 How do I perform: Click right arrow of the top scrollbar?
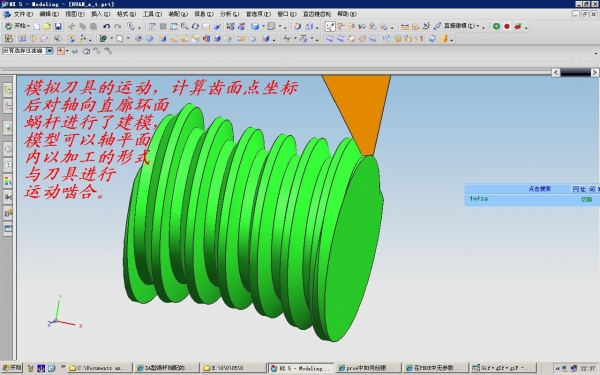[595, 72]
